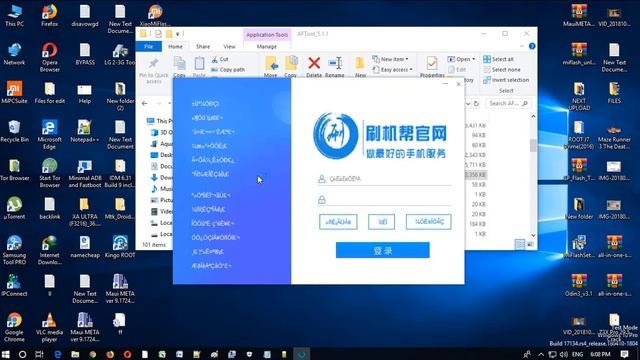Collapse the Explorer ribbon with the chevron
The width and height of the screenshot is (640, 360).
(522, 46)
